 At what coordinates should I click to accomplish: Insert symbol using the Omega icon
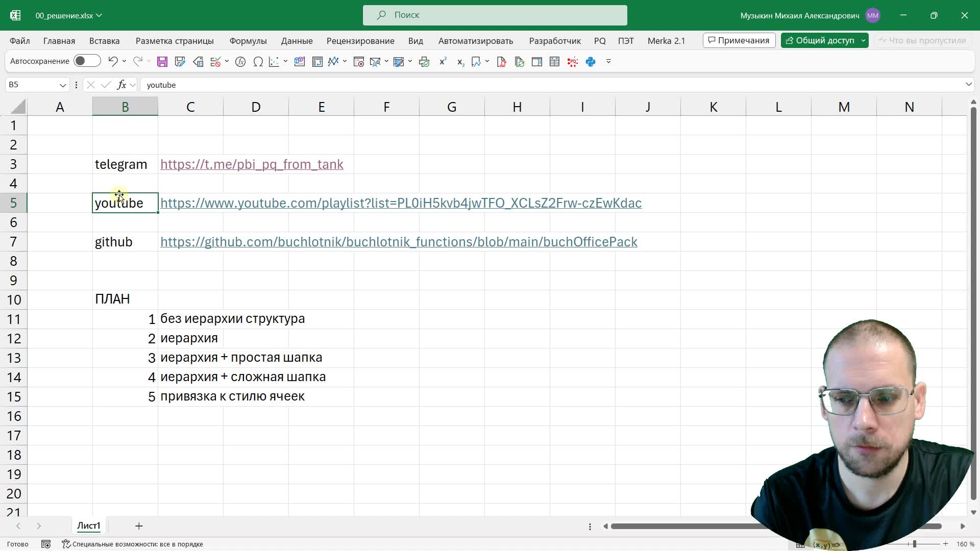tap(258, 62)
